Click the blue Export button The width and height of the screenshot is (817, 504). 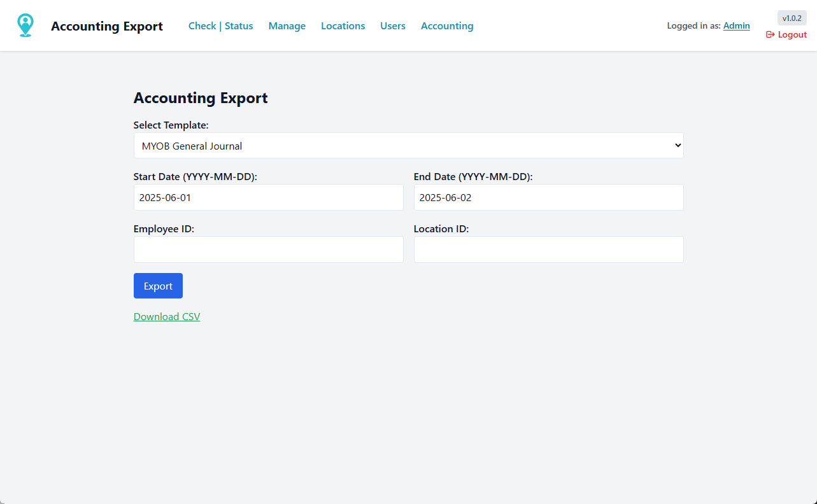click(x=158, y=286)
